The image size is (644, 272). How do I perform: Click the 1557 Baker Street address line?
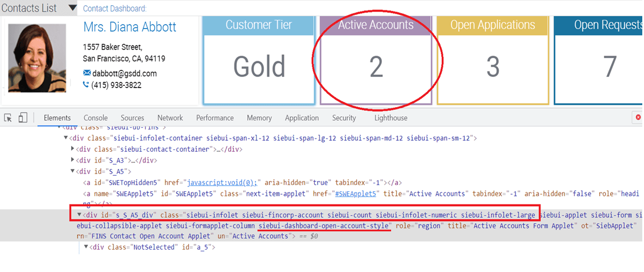(112, 47)
